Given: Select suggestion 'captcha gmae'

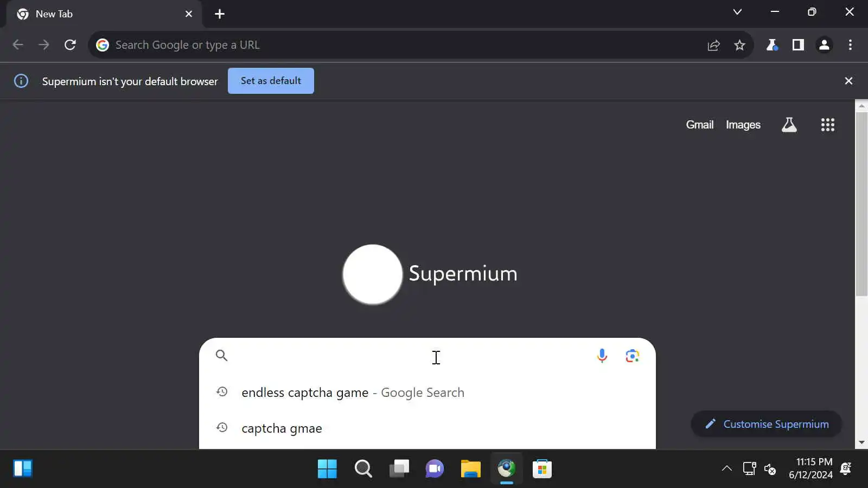Looking at the screenshot, I should (x=427, y=428).
